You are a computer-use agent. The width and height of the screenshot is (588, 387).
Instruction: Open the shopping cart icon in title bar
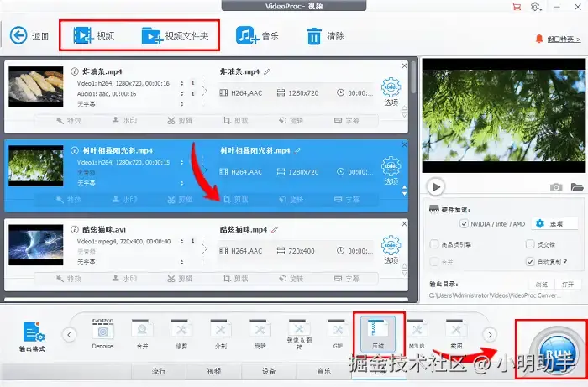pyautogui.click(x=517, y=7)
